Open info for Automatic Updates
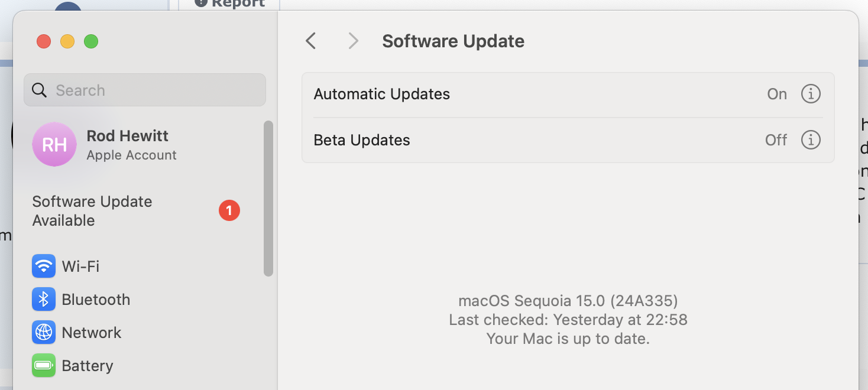 pyautogui.click(x=811, y=94)
